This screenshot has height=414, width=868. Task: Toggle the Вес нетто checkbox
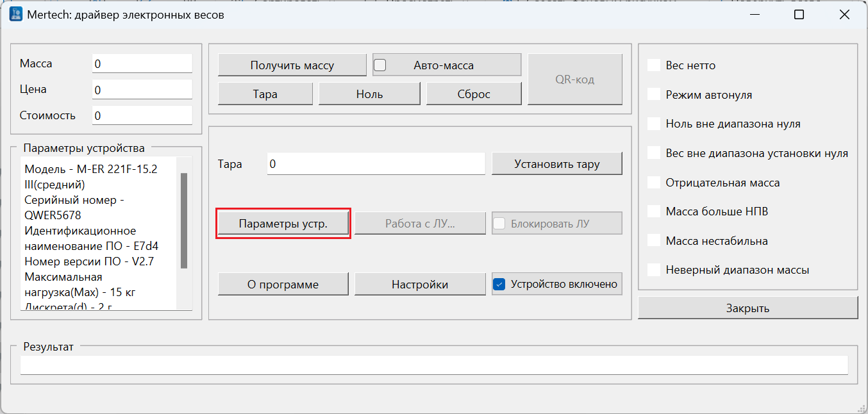pyautogui.click(x=654, y=65)
